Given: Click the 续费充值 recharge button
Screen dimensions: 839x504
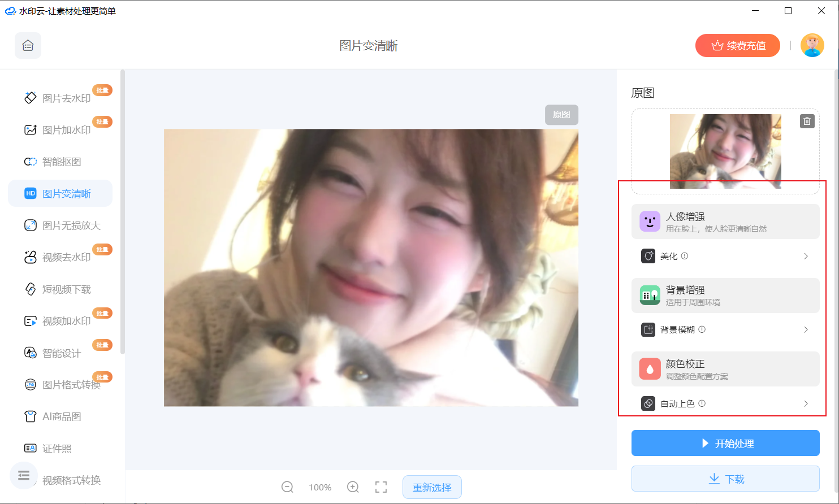Looking at the screenshot, I should (x=738, y=46).
